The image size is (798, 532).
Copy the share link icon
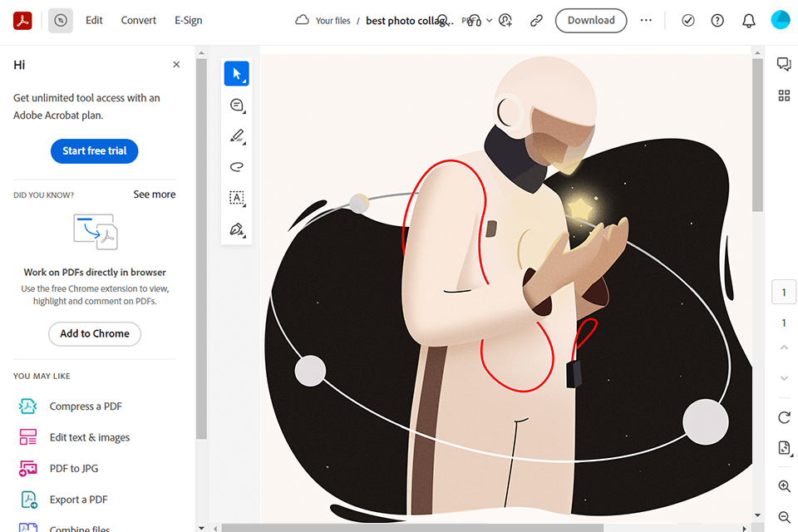[536, 20]
